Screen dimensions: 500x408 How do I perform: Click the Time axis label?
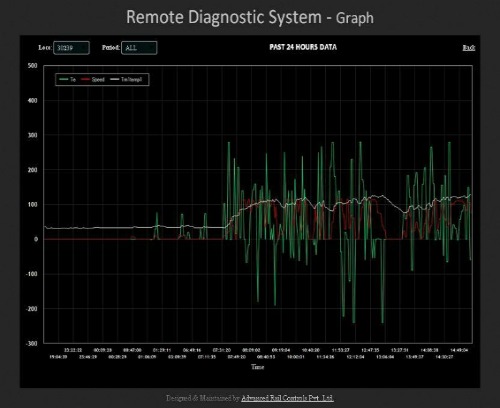(x=257, y=367)
